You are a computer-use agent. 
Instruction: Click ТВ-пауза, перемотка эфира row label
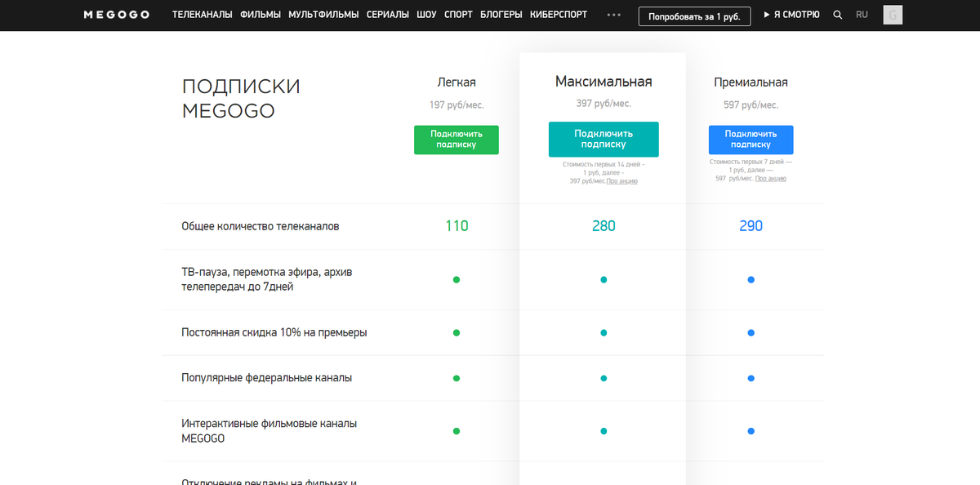point(267,279)
